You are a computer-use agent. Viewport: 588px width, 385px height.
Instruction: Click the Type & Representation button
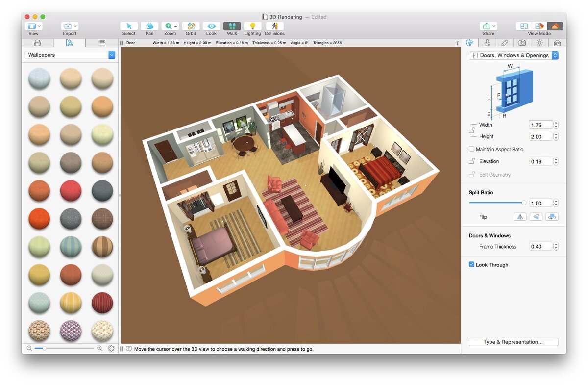click(514, 342)
